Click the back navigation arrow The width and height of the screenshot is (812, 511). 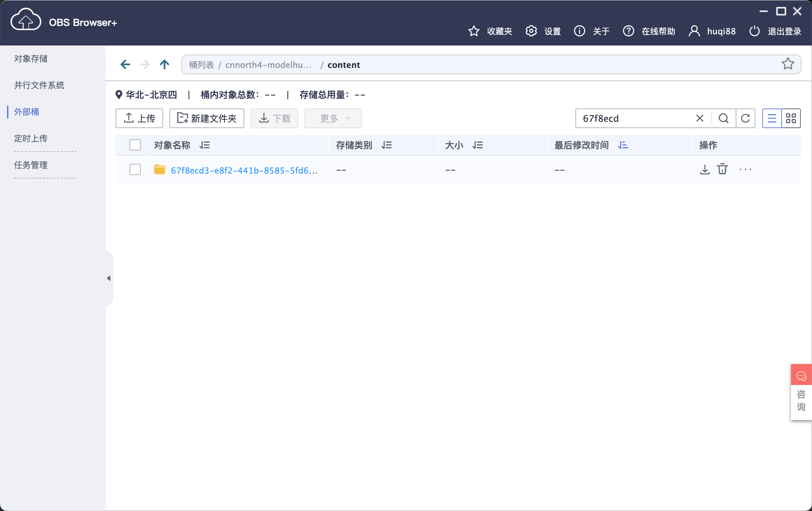coord(125,64)
